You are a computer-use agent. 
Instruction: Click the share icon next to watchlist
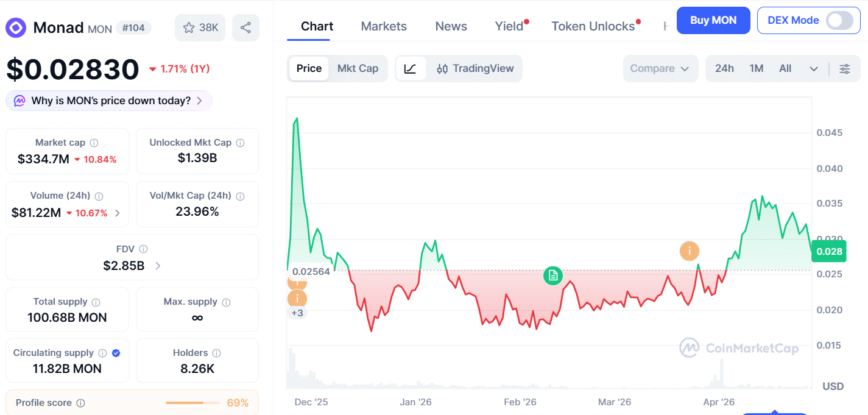(x=245, y=27)
